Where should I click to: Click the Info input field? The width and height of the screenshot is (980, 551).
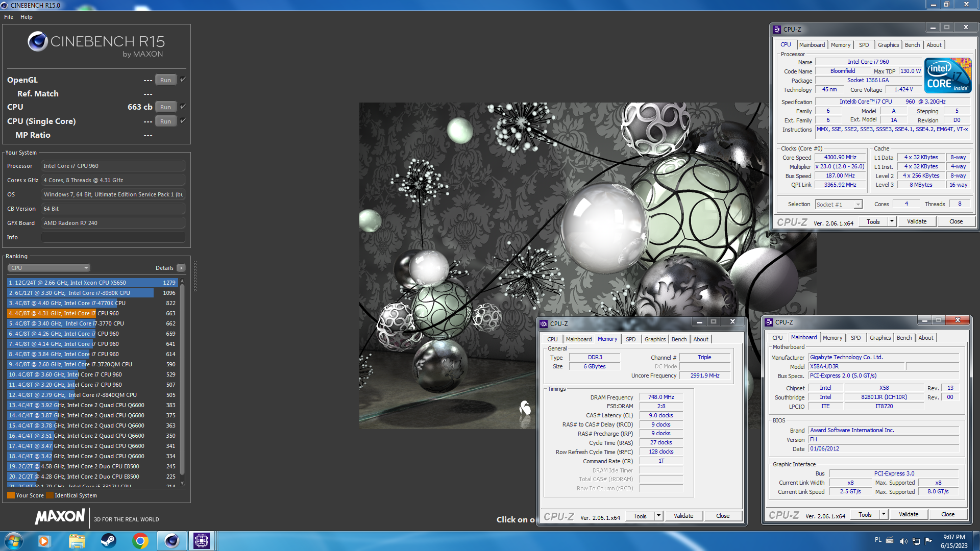tap(113, 237)
